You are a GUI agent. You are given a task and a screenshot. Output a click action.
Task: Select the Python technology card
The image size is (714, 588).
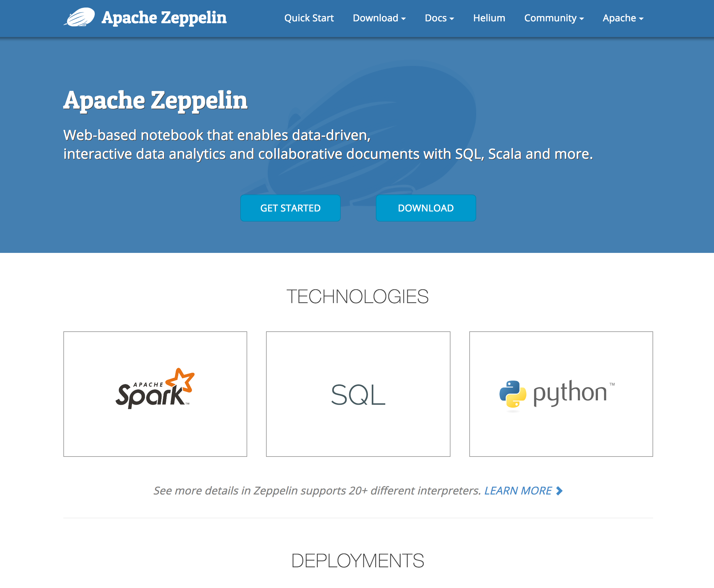pos(561,394)
